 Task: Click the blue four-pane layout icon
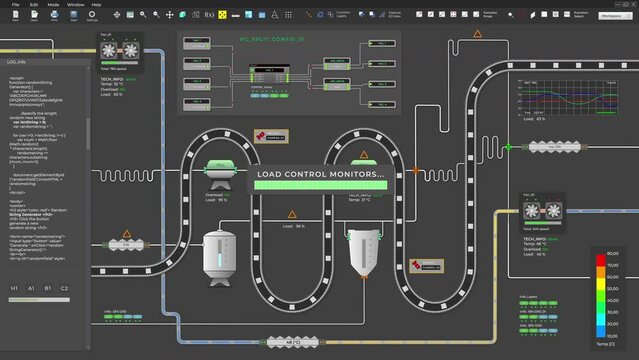[249, 15]
